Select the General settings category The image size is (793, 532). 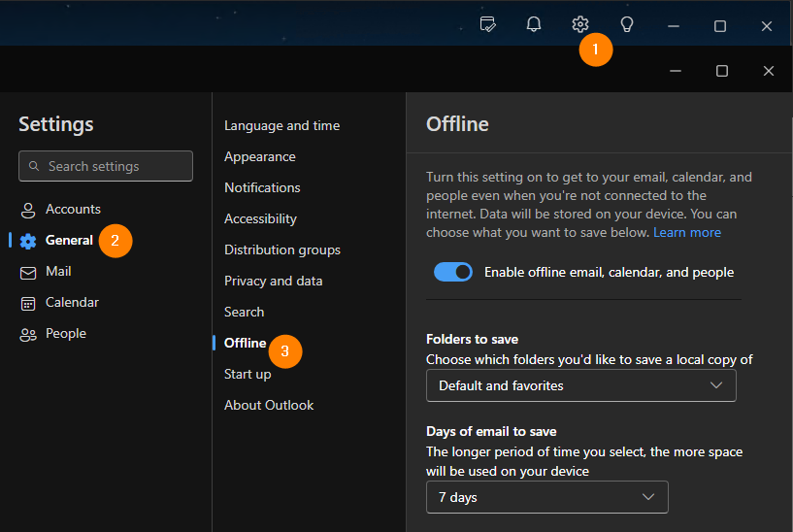pos(69,240)
